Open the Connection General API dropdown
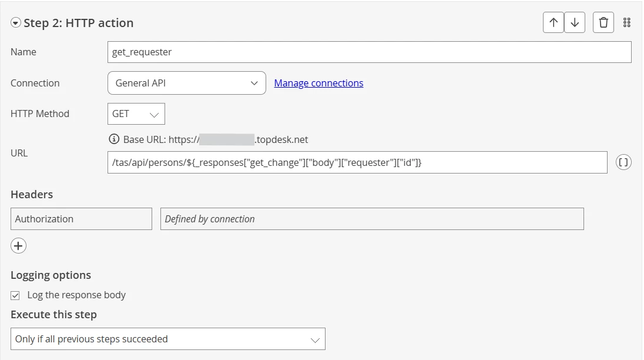Image resolution: width=644 pixels, height=360 pixels. [187, 83]
